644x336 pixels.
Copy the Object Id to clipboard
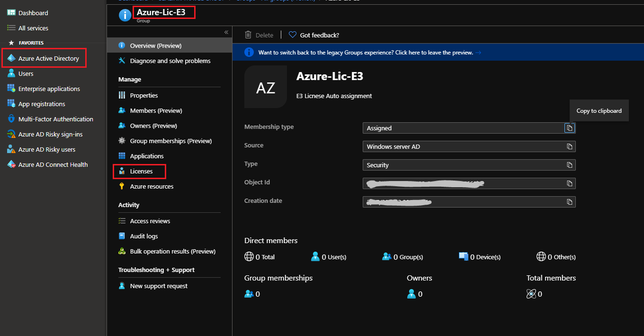coord(570,183)
